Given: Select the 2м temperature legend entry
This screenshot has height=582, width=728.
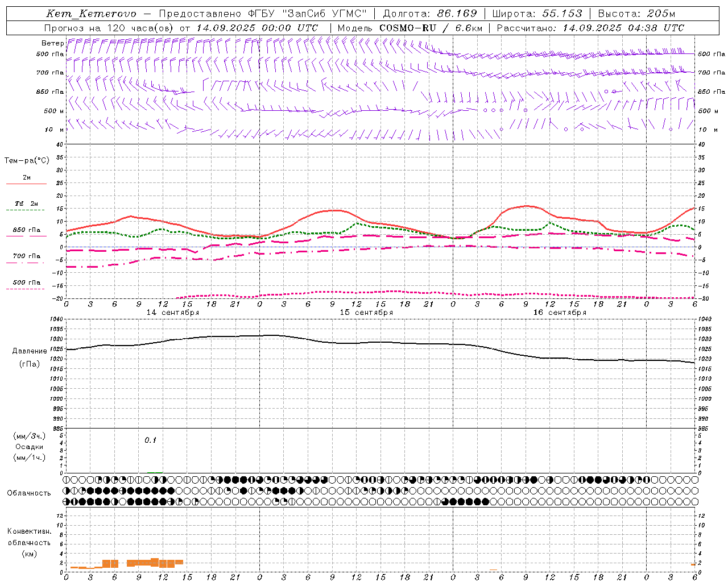Looking at the screenshot, I should pyautogui.click(x=27, y=178).
